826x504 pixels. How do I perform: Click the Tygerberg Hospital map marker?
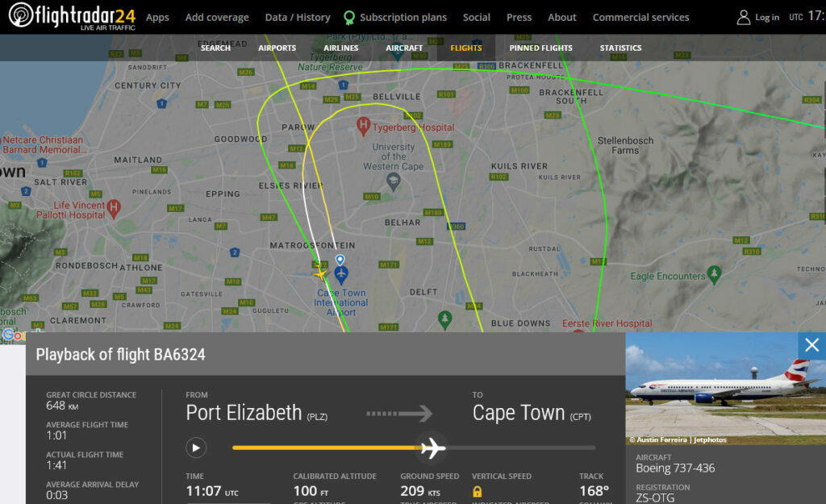coord(363,126)
